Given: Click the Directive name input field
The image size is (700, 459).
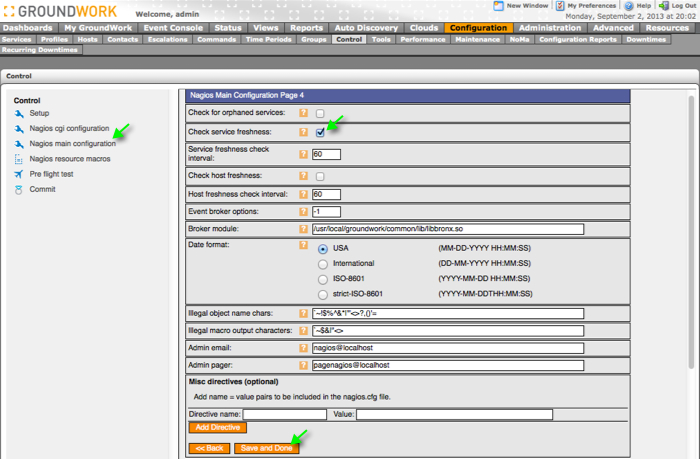Looking at the screenshot, I should [284, 414].
